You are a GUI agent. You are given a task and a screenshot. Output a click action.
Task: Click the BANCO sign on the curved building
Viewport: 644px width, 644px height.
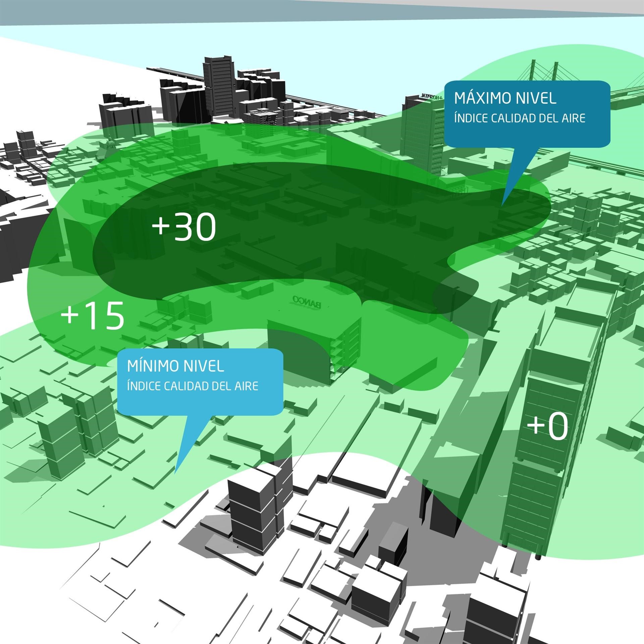307,301
